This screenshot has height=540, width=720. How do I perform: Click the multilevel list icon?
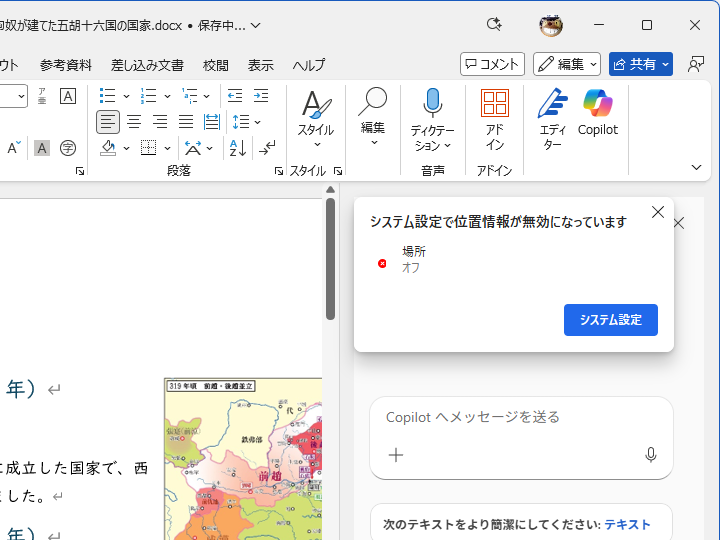(x=189, y=96)
